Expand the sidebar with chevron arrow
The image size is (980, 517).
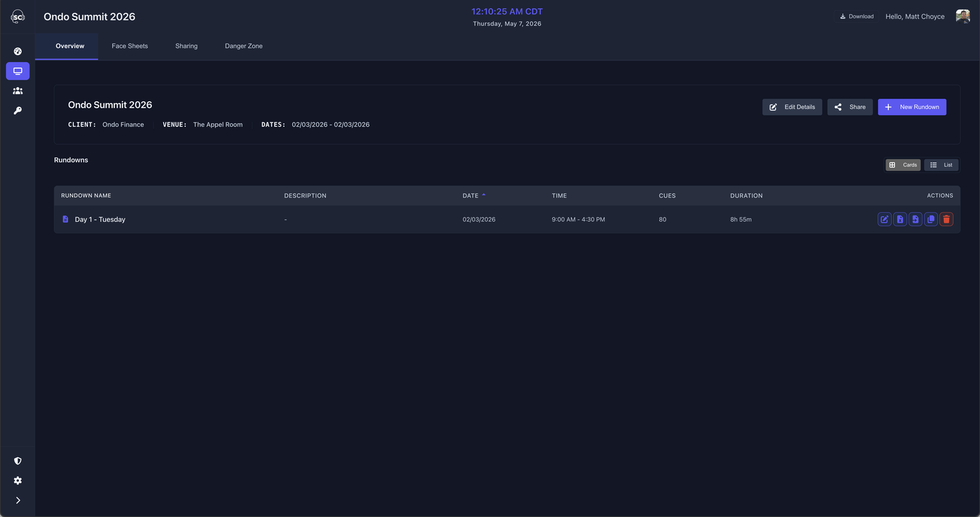coord(18,500)
